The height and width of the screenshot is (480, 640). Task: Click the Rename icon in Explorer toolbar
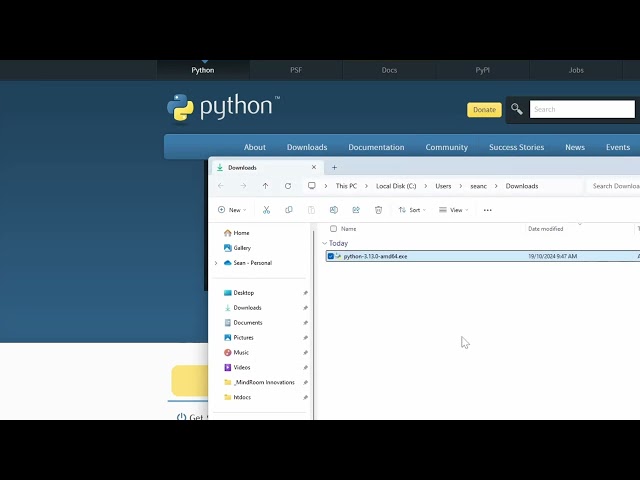pyautogui.click(x=333, y=210)
